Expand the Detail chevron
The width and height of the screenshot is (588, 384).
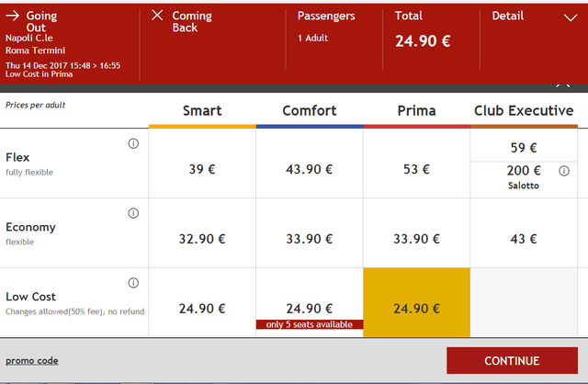(x=571, y=17)
